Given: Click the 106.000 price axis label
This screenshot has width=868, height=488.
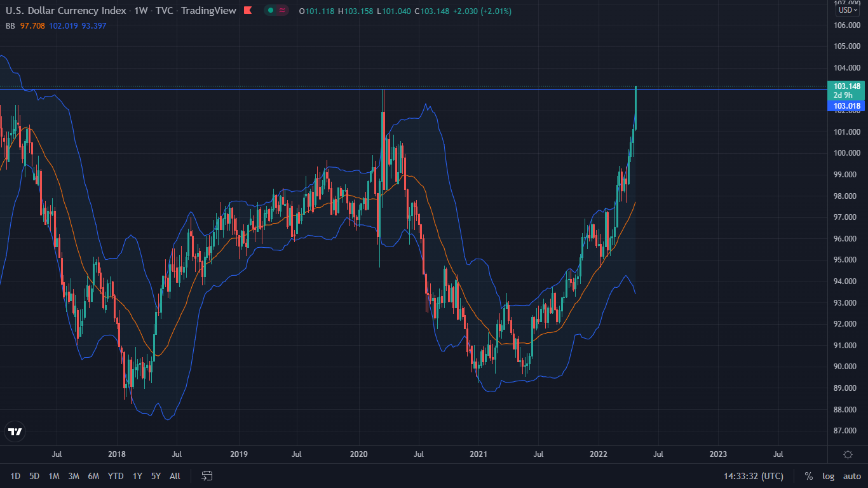Looking at the screenshot, I should (847, 25).
